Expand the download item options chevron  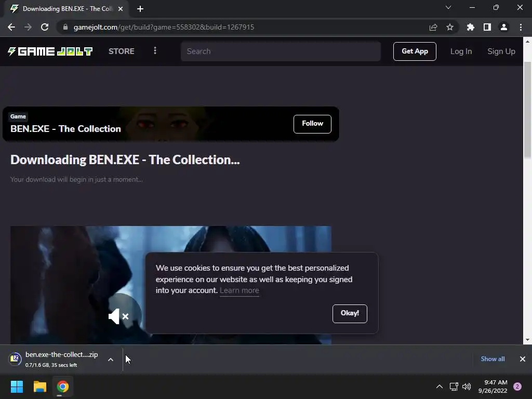tap(111, 360)
